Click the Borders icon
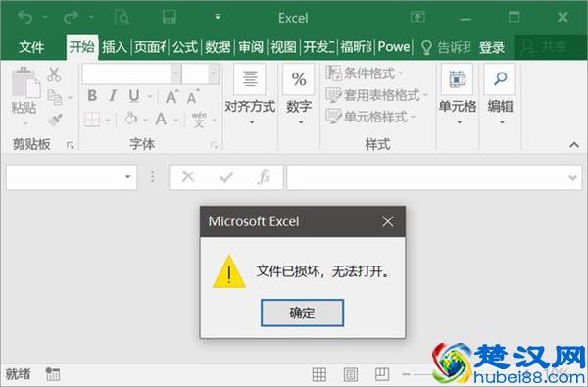Viewport: 588px width, 387px height. [x=92, y=120]
